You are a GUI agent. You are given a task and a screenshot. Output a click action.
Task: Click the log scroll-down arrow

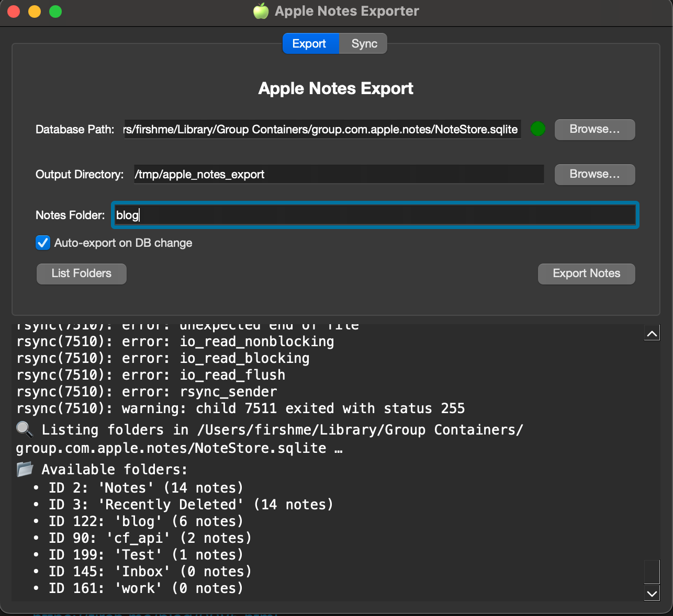(652, 593)
